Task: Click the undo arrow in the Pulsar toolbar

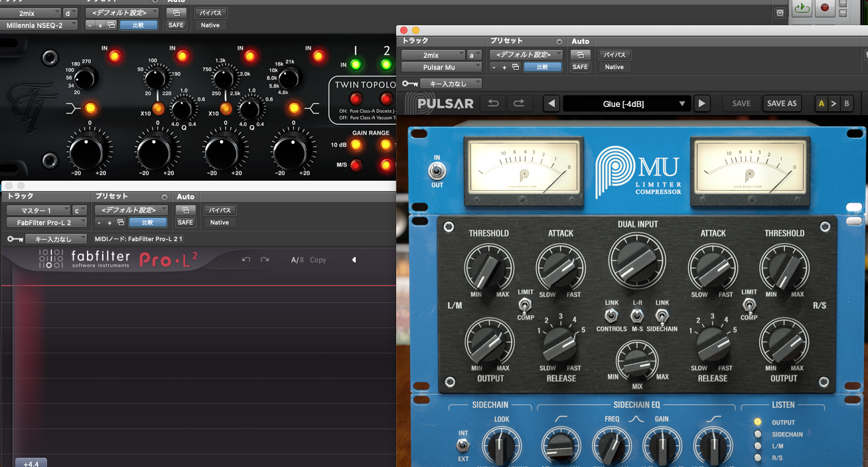Action: click(493, 104)
